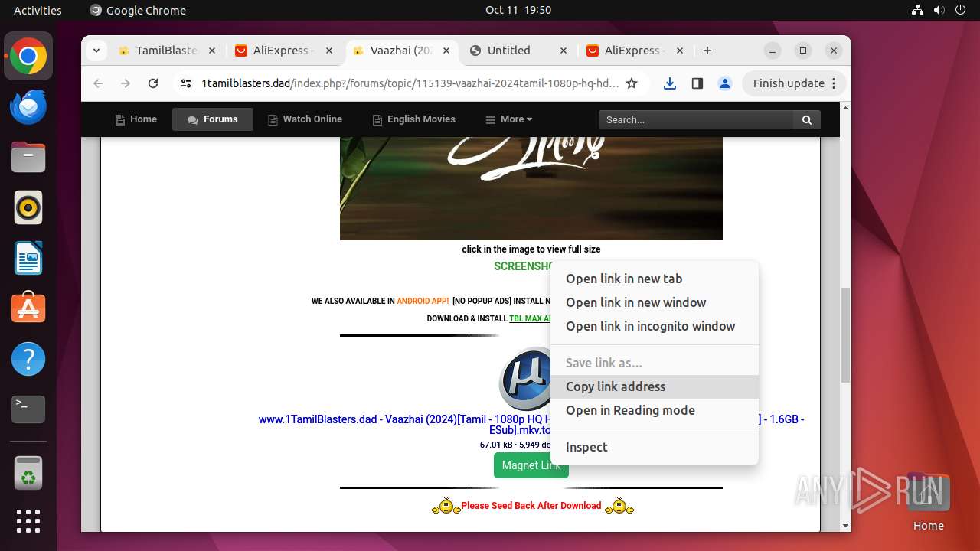The height and width of the screenshot is (551, 980).
Task: Open the English Movies section
Action: tap(413, 119)
